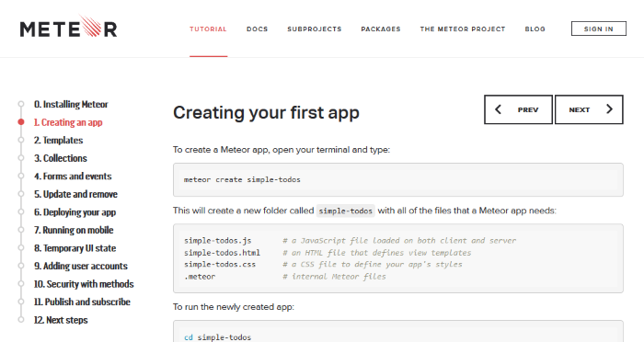
Task: Open step 7. Running on mobile
Action: click(x=74, y=230)
